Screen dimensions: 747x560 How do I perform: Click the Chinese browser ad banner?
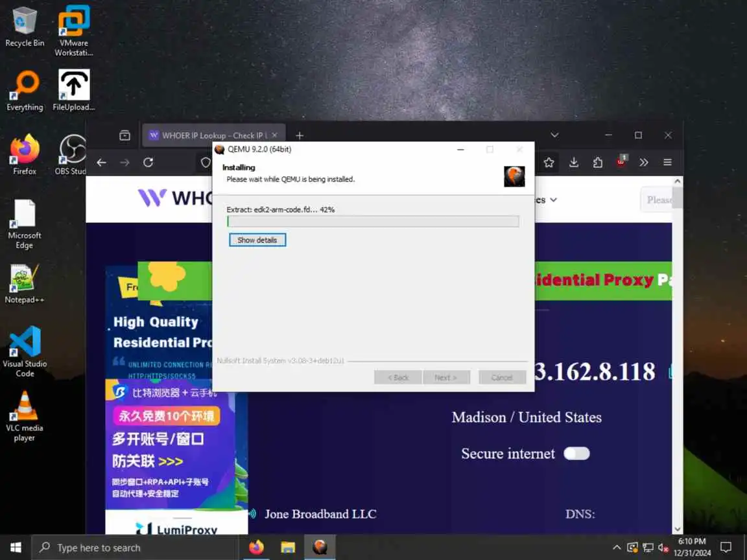[171, 444]
